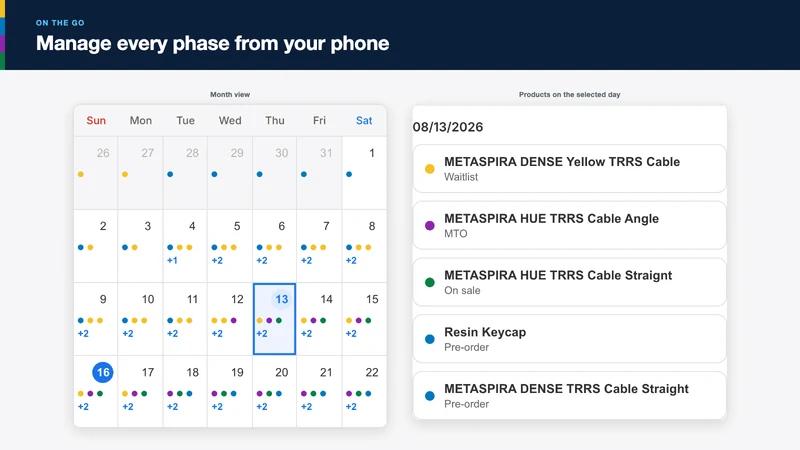The image size is (800, 450).
Task: Click the Month view label
Action: (x=230, y=94)
